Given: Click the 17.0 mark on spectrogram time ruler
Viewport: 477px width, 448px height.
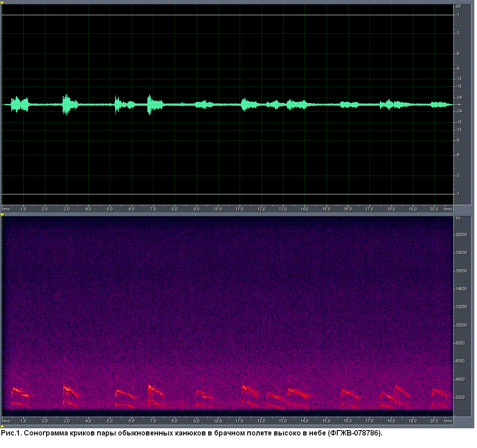Looking at the screenshot, I should pyautogui.click(x=370, y=421).
